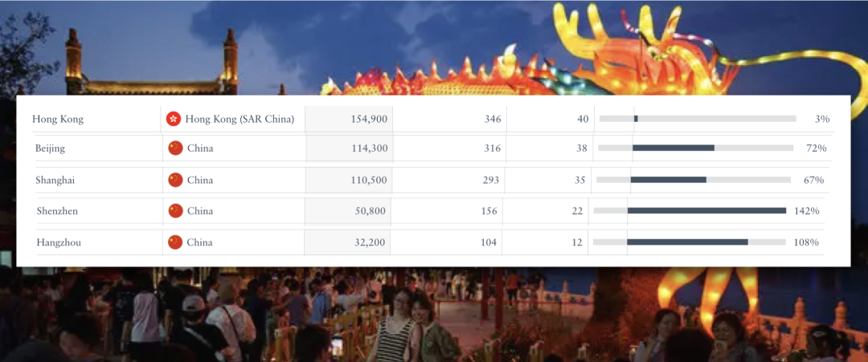Click the 346 value in Hong Kong row
The height and width of the screenshot is (362, 868).
[492, 119]
